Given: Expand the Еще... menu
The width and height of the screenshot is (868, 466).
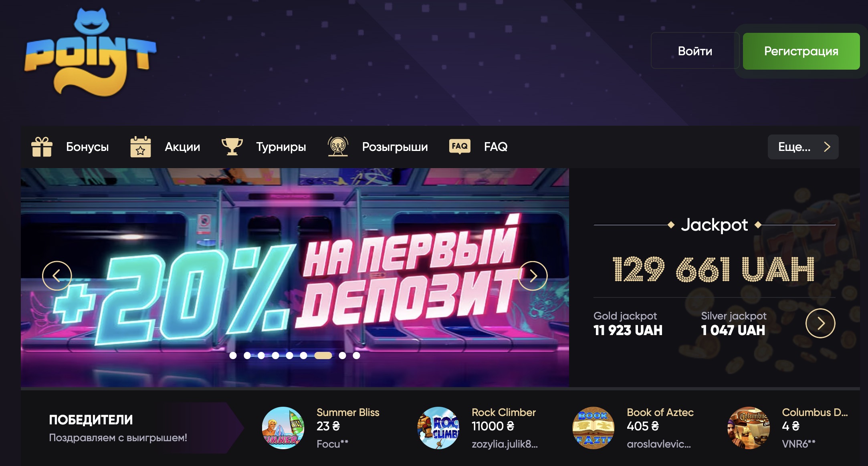Looking at the screenshot, I should (x=803, y=147).
